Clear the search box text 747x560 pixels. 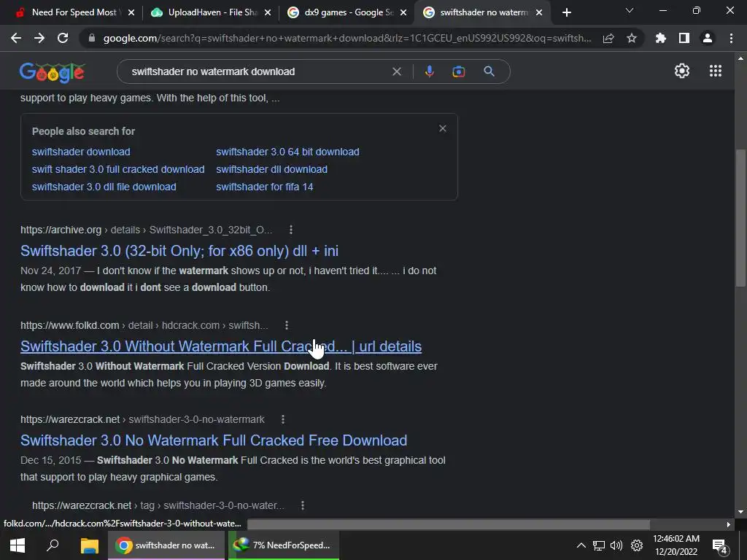(396, 71)
